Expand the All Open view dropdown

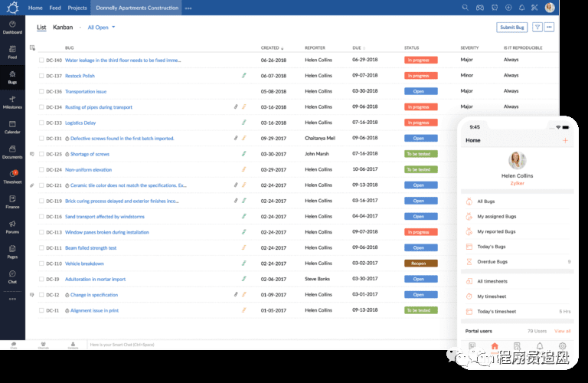click(x=101, y=28)
